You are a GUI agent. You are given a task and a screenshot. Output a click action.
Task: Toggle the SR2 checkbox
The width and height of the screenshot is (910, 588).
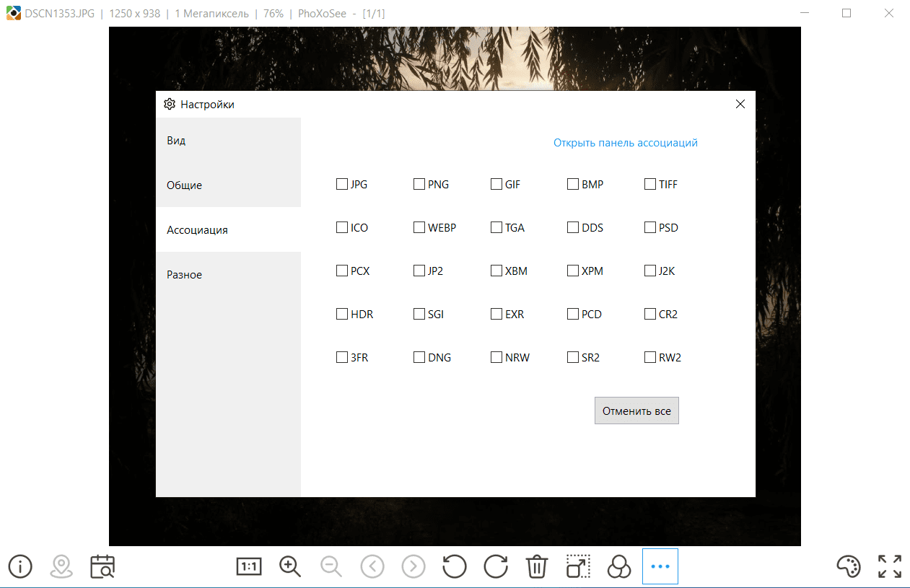click(573, 357)
